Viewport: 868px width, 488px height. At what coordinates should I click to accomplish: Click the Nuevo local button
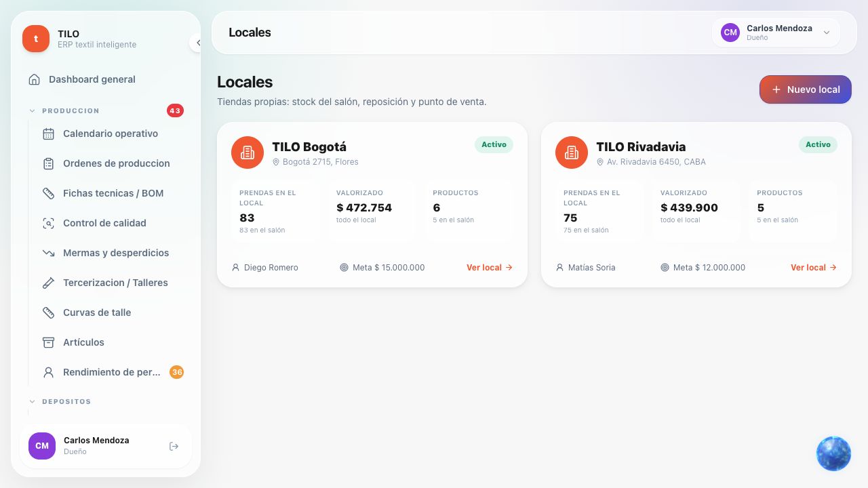coord(806,89)
